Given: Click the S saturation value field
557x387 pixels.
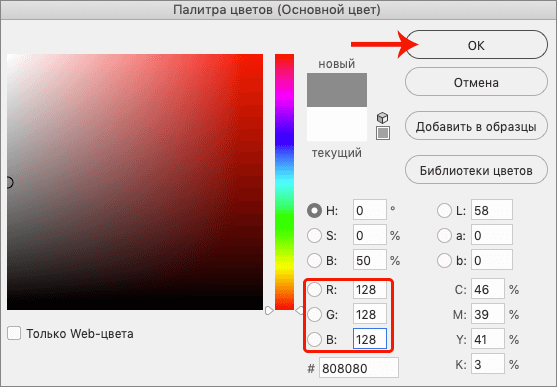Looking at the screenshot, I should click(370, 235).
